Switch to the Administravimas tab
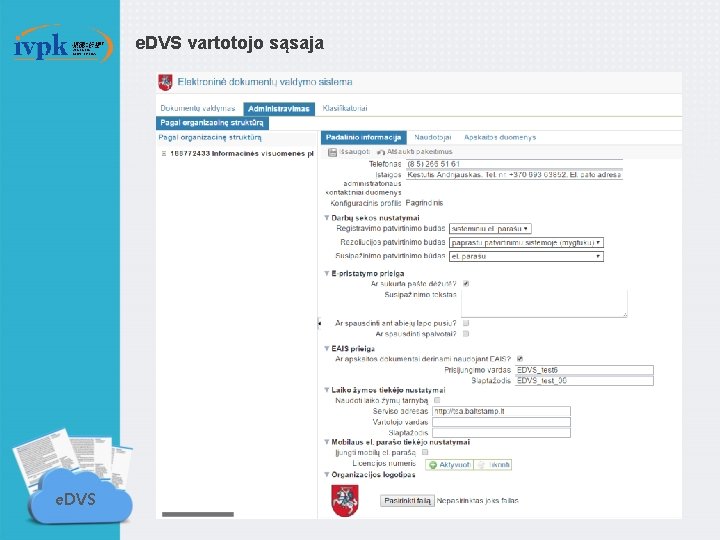The image size is (720, 540). (x=279, y=109)
